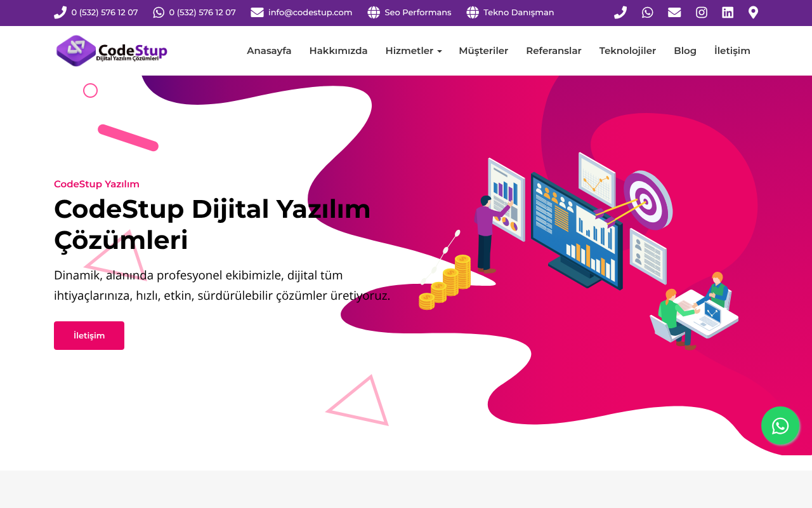Click the paragraph starting with Dinamik
Screen dimensions: 812x508
222,285
